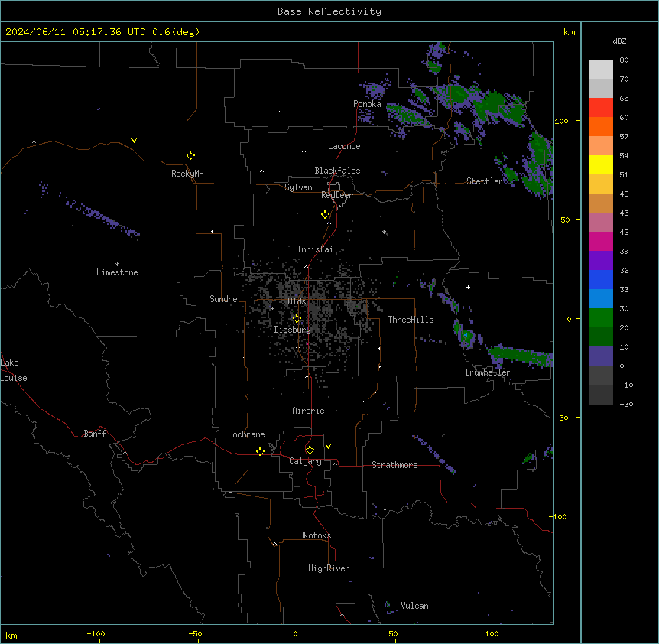Select the mauve 42-45 dBZ legend swatch
Screen dimensions: 659x644
pyautogui.click(x=601, y=222)
